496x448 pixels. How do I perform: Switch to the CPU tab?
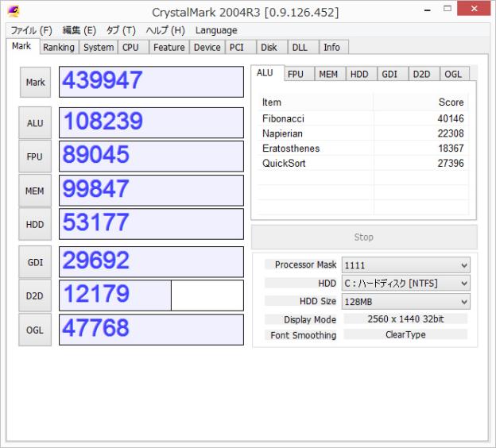134,47
